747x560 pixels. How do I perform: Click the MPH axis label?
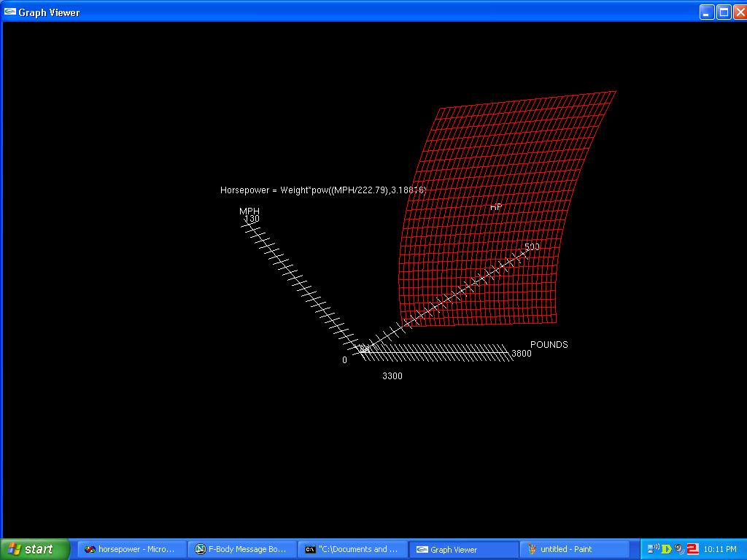[x=249, y=211]
